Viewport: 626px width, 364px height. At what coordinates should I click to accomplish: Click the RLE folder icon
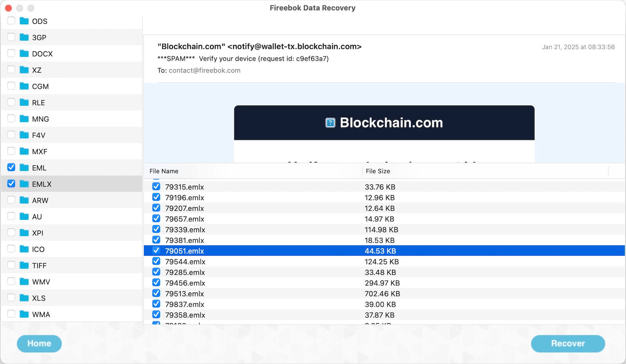coord(24,102)
